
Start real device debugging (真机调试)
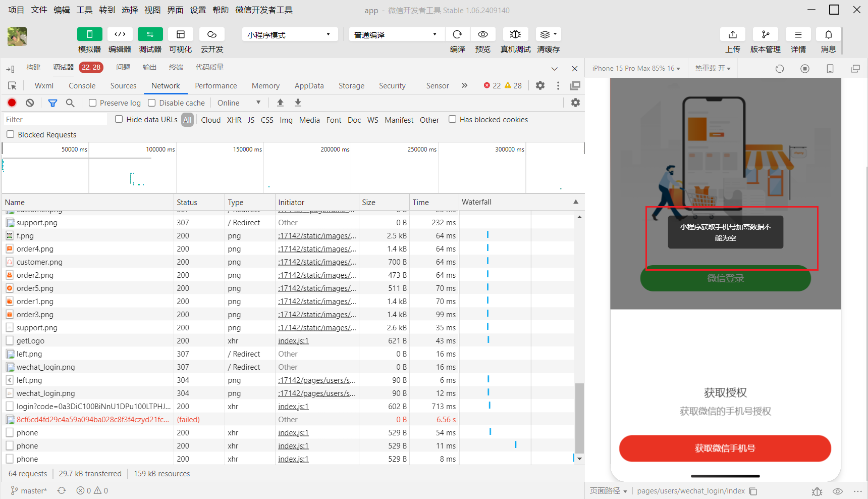coord(515,34)
